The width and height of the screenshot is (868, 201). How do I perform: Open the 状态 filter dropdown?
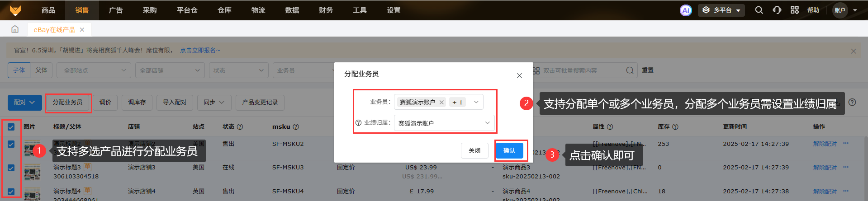coord(238,70)
